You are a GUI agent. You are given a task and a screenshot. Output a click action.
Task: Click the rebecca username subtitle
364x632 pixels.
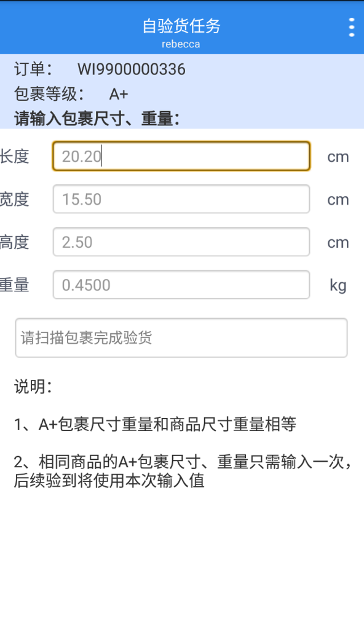181,44
